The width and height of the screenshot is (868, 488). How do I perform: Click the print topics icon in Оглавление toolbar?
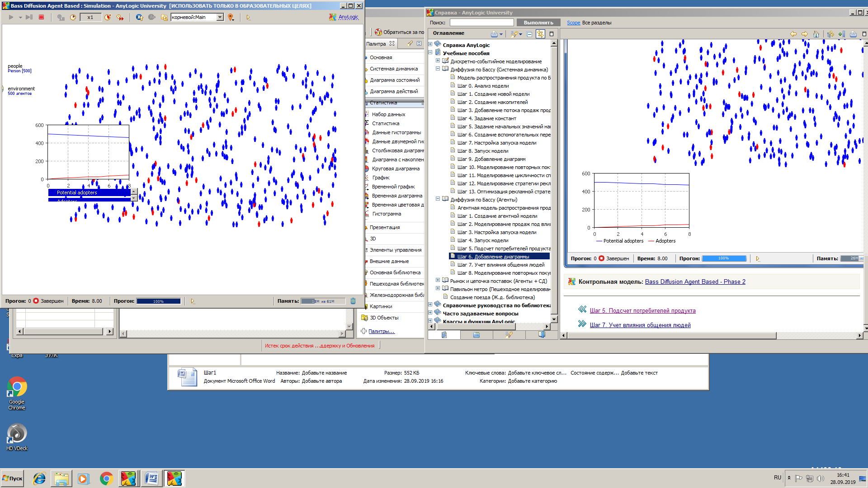[x=494, y=34]
